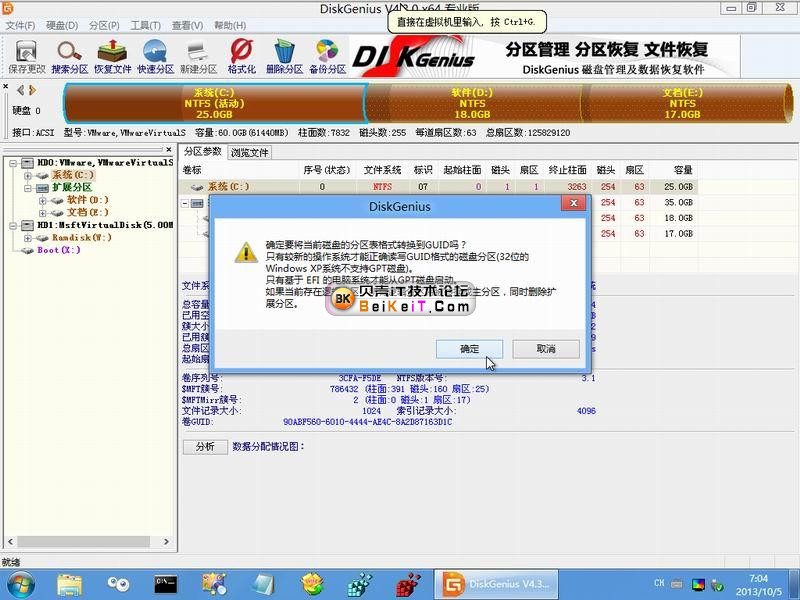Open the command prompt icon on the taskbar
The width and height of the screenshot is (800, 600).
(x=166, y=585)
